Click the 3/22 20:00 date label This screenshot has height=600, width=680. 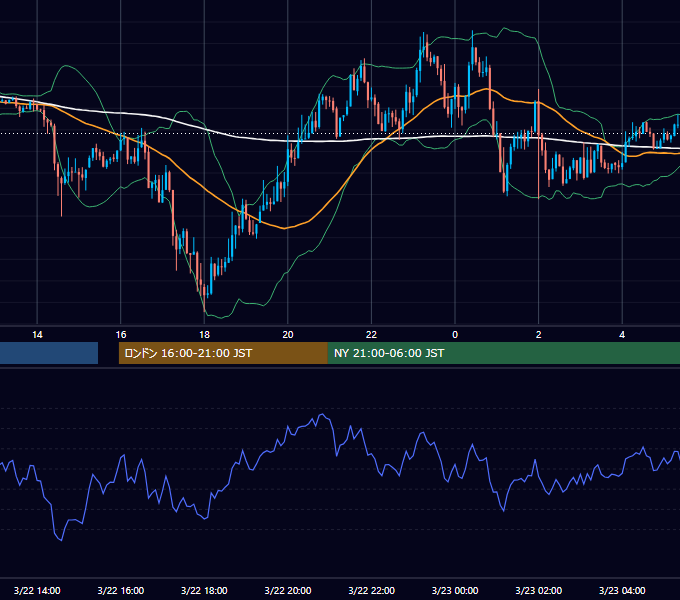(288, 590)
